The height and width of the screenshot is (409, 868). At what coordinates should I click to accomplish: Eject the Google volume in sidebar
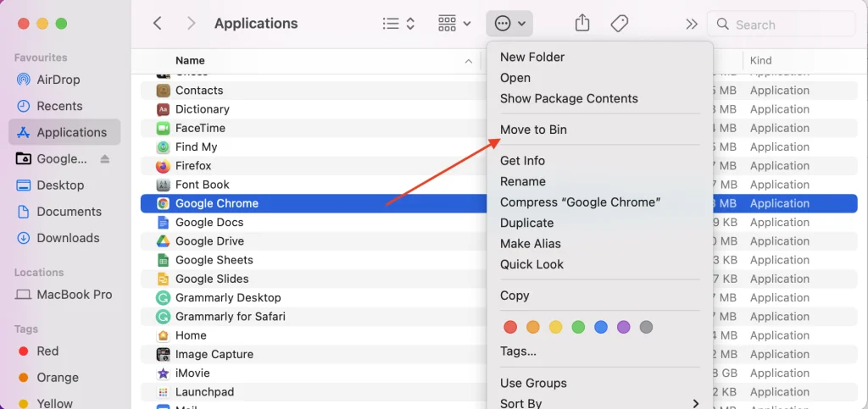coord(105,159)
